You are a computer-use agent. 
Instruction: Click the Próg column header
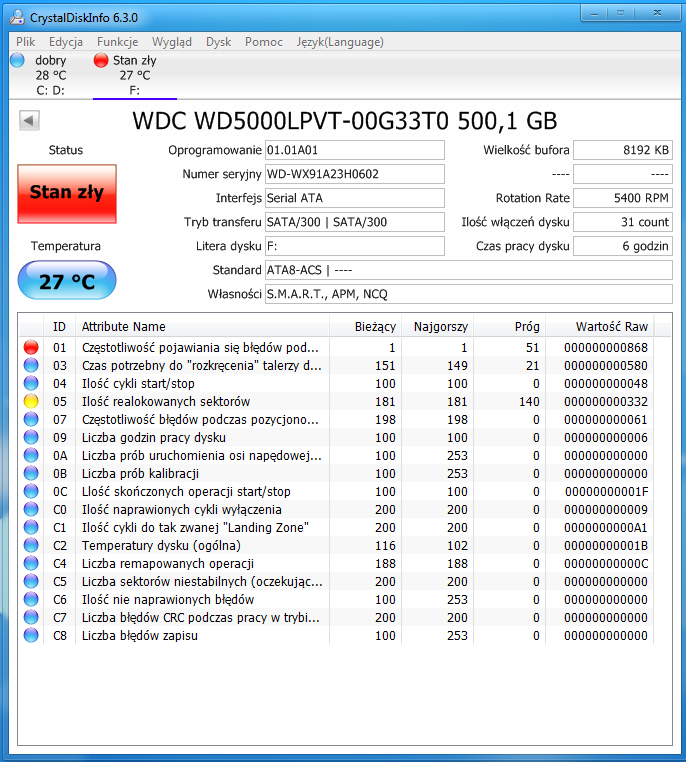tap(509, 327)
